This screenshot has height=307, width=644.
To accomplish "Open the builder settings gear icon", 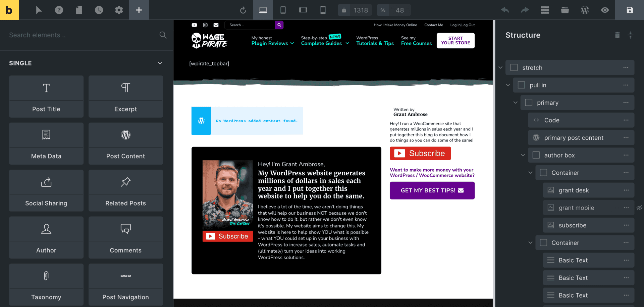I will 119,10.
